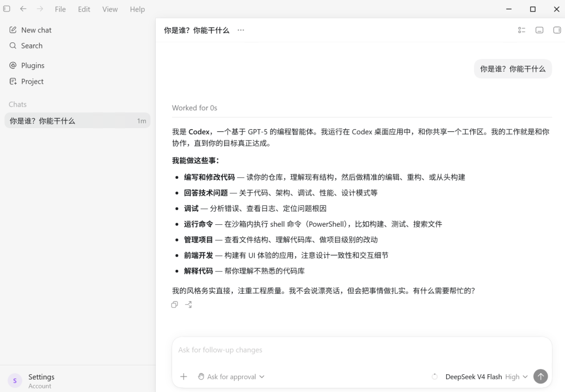This screenshot has height=392, width=565.
Task: Open the chat title three-dot menu
Action: (x=241, y=30)
